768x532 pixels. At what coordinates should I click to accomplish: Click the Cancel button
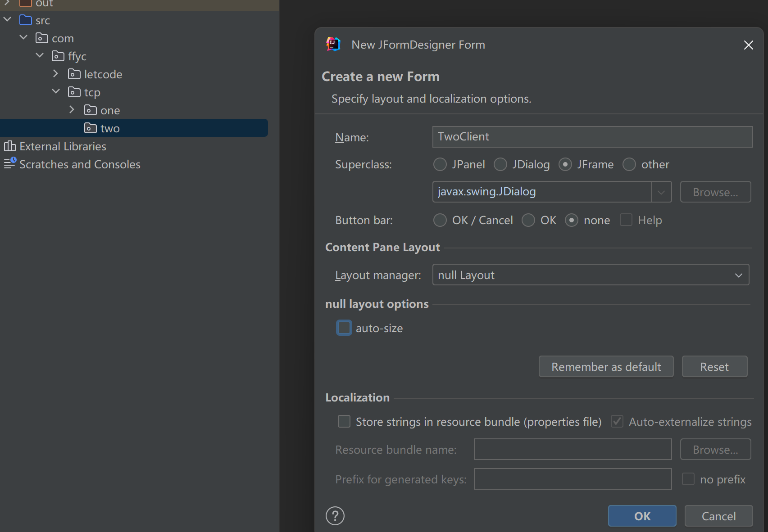718,516
